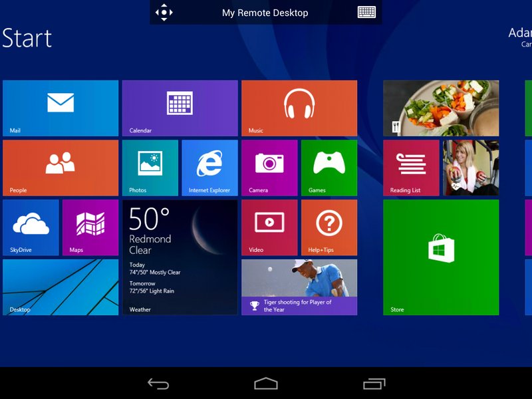Open the Camera tile
The image size is (532, 399).
[269, 168]
